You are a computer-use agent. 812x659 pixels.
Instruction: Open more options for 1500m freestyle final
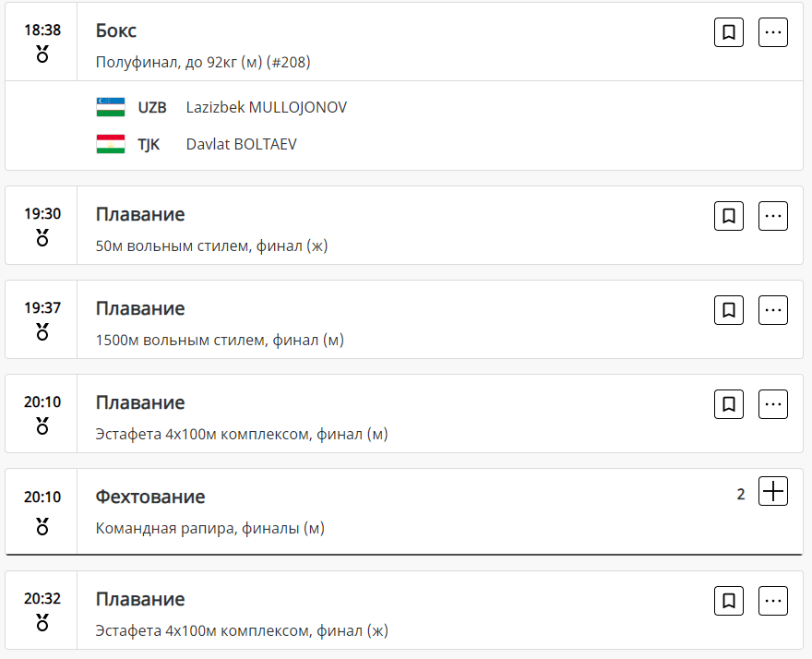click(773, 310)
